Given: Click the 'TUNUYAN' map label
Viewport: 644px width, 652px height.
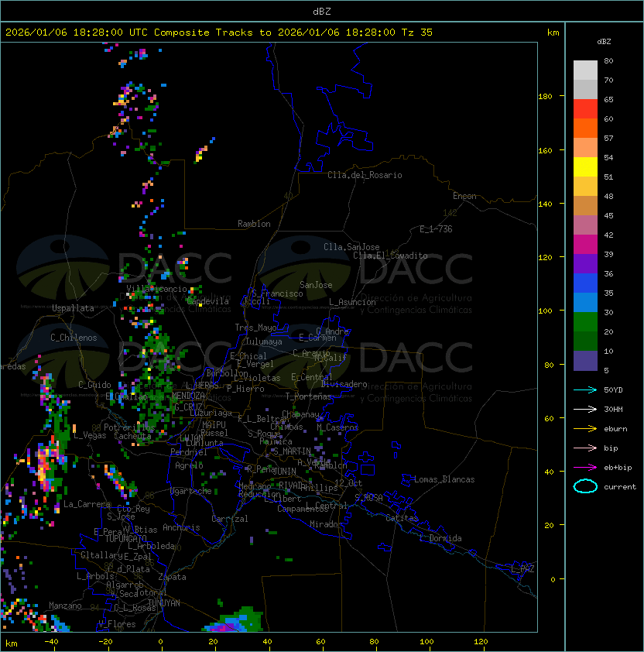Looking at the screenshot, I should coord(164,602).
